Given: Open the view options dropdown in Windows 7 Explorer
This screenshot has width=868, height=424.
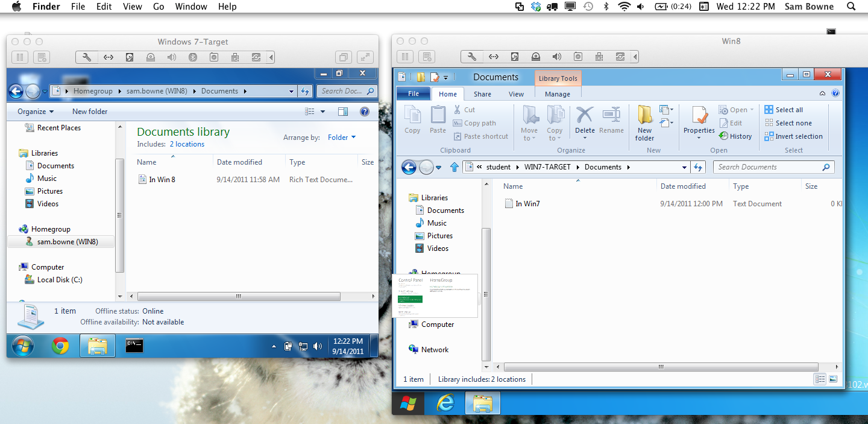Looking at the screenshot, I should (322, 111).
